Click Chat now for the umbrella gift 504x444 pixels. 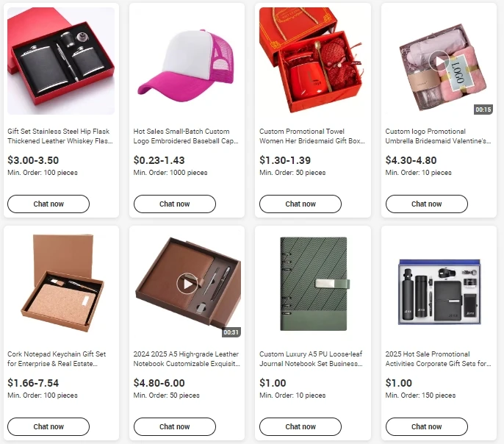(x=427, y=204)
